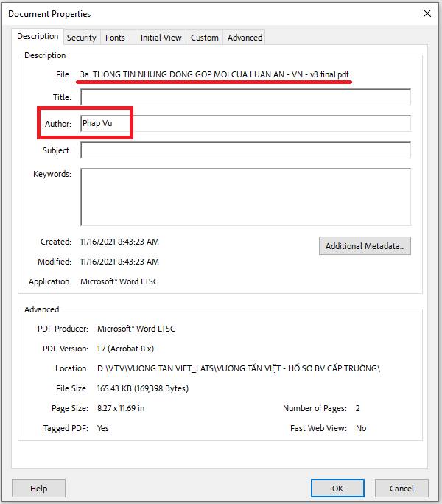Switch to the Security tab
The height and width of the screenshot is (504, 442).
point(81,38)
